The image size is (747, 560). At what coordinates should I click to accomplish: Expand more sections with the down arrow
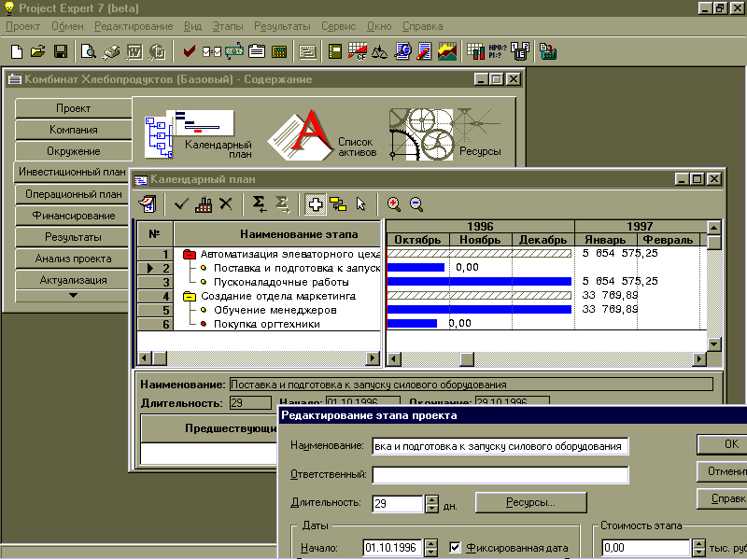[71, 295]
